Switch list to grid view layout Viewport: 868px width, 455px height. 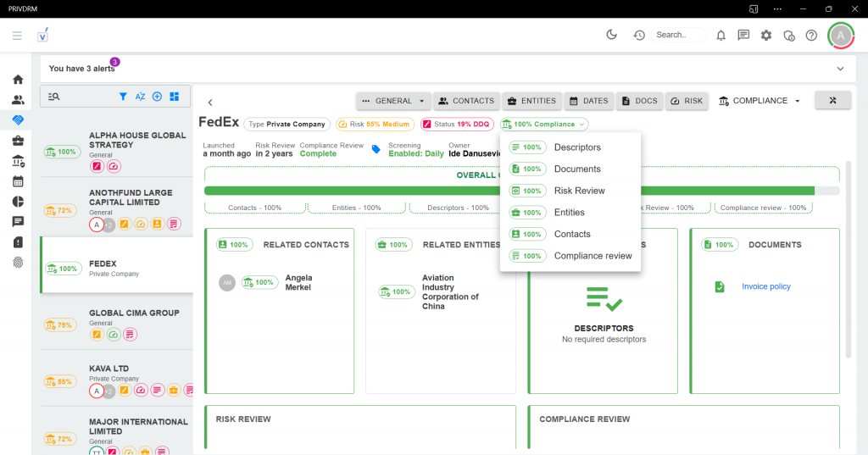174,97
